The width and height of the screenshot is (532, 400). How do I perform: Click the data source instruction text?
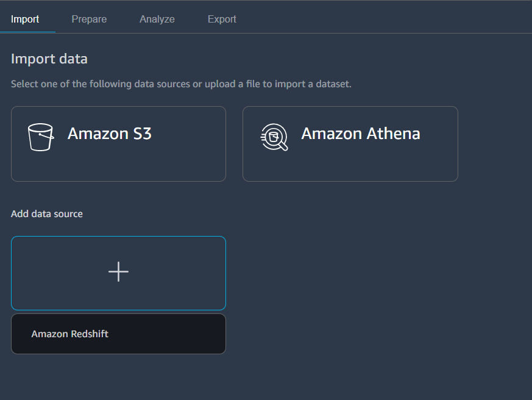[x=181, y=84]
